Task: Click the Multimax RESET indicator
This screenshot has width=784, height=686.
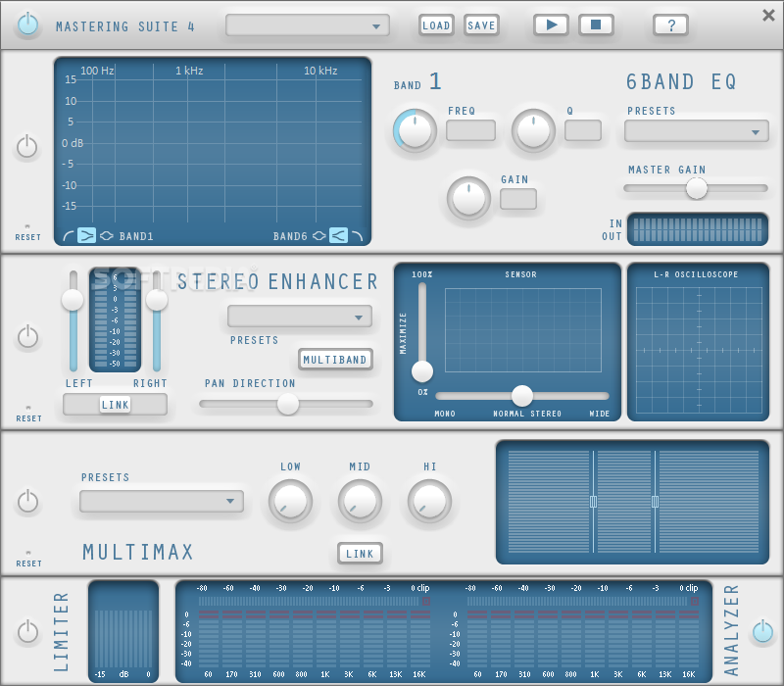Action: coord(28,553)
